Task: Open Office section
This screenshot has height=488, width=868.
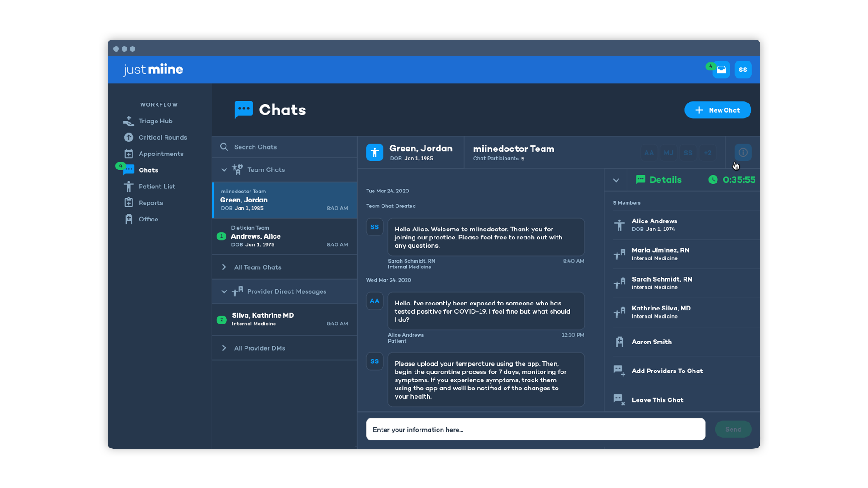Action: [x=148, y=219]
